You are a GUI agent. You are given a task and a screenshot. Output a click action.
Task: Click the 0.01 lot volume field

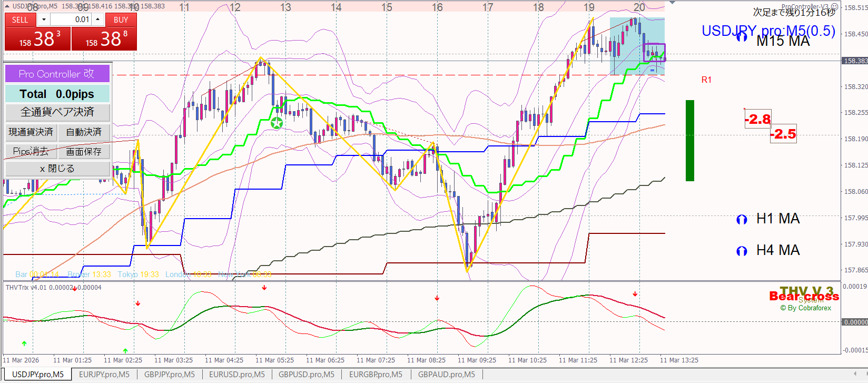[x=71, y=19]
